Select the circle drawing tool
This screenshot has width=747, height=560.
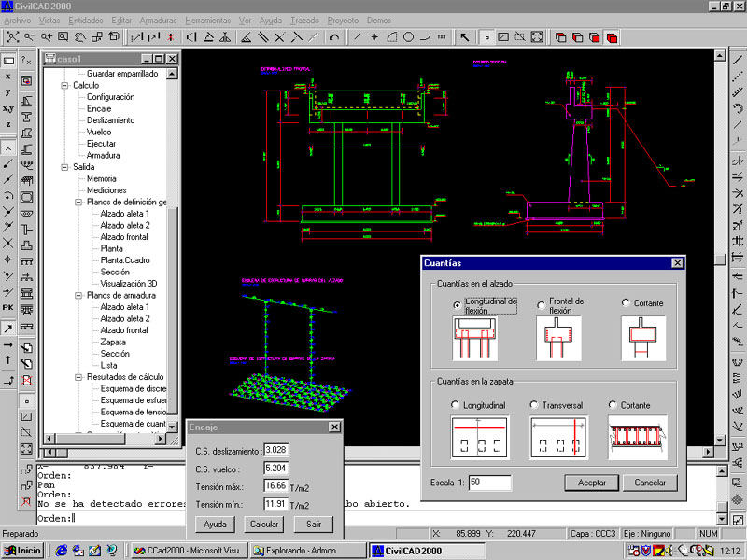(408, 37)
